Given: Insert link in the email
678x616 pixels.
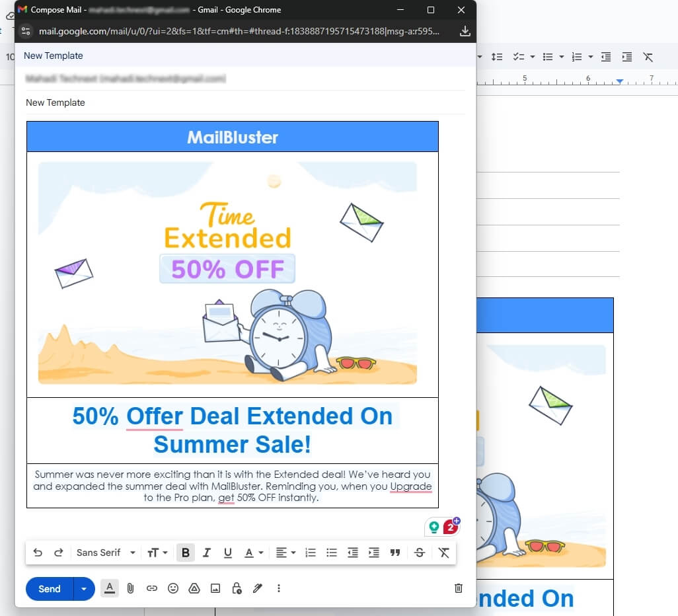Looking at the screenshot, I should (x=152, y=588).
